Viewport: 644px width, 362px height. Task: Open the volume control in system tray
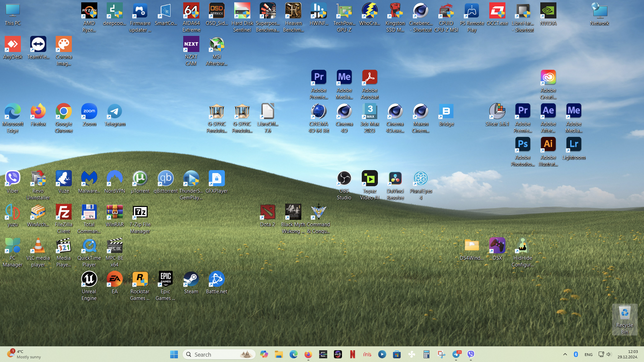tap(609, 354)
